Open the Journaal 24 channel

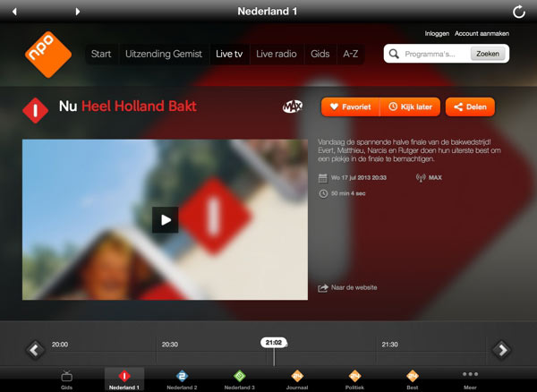297,380
